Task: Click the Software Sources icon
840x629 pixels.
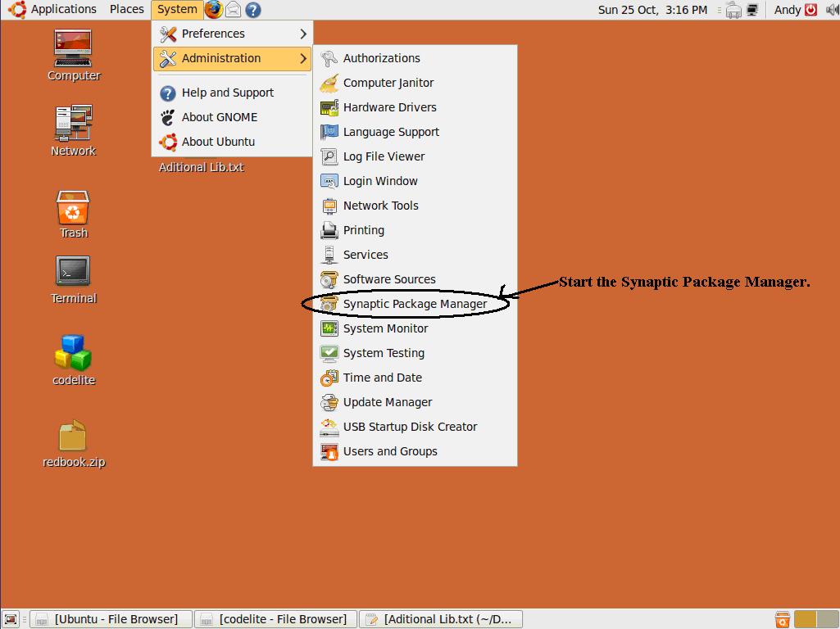Action: tap(329, 279)
